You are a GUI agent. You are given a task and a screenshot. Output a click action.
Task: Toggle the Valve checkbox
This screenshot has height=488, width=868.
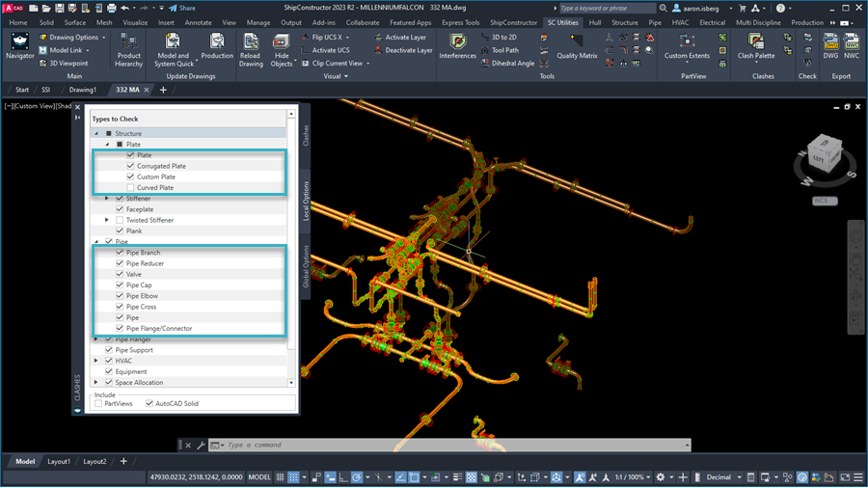120,274
